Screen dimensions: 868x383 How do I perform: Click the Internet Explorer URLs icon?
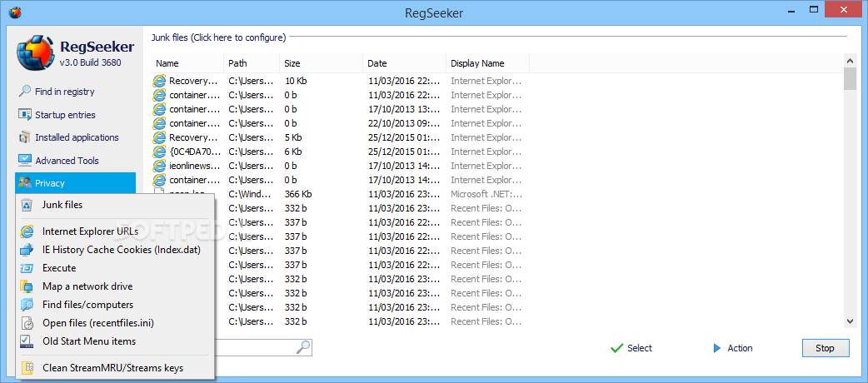point(27,231)
